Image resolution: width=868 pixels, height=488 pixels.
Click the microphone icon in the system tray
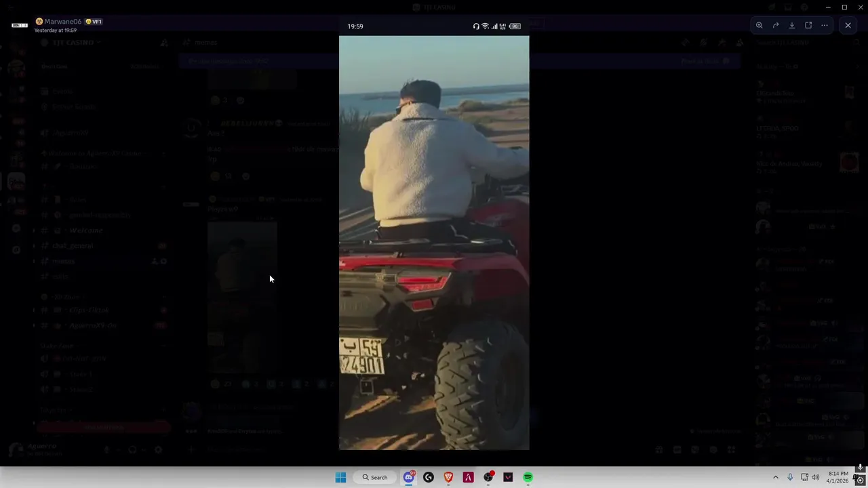791,477
